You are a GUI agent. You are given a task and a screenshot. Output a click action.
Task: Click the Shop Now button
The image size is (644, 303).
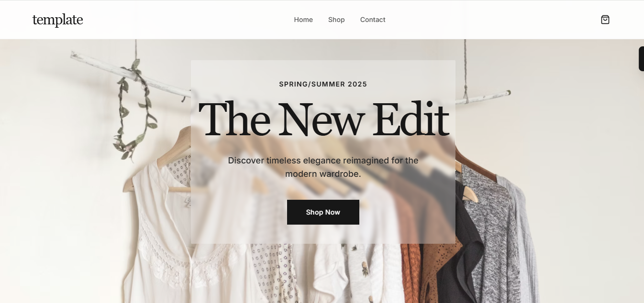click(x=323, y=212)
